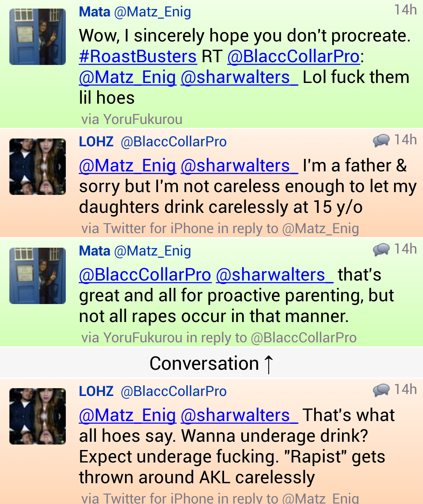Screen dimensions: 423x504
Task: Tap the @Matz_Enig mention in the "I'm a father" tweet
Action: [x=127, y=166]
